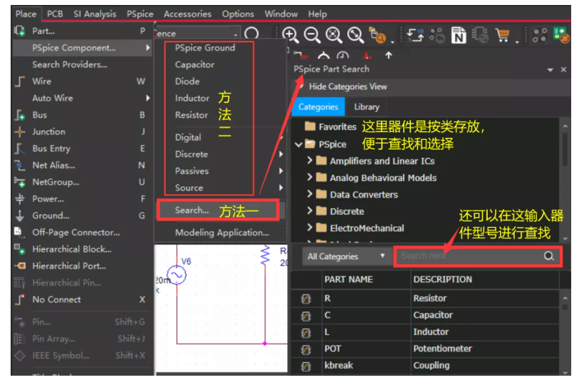The width and height of the screenshot is (588, 388).
Task: Open the Window menu
Action: coord(281,14)
